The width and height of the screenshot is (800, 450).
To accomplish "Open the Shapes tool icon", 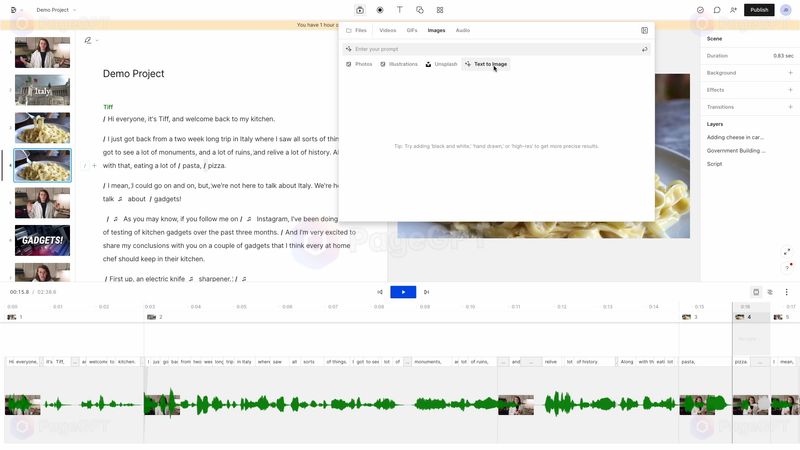I will [419, 10].
